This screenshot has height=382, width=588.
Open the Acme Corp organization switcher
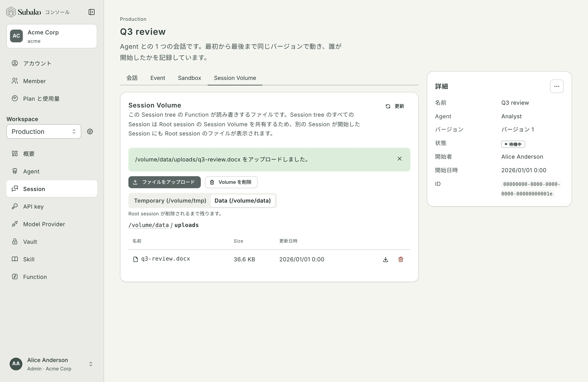(x=52, y=36)
